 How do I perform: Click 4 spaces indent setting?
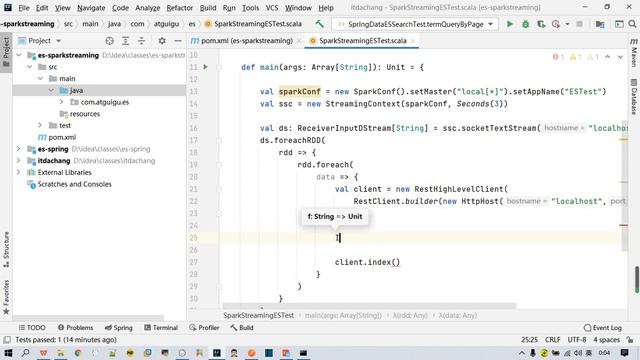click(607, 340)
